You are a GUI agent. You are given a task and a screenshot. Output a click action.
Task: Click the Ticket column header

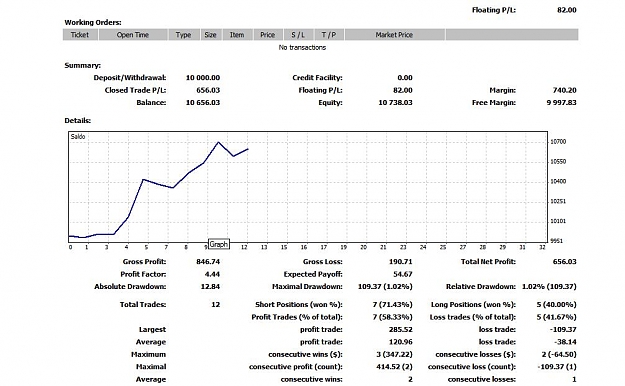click(80, 35)
